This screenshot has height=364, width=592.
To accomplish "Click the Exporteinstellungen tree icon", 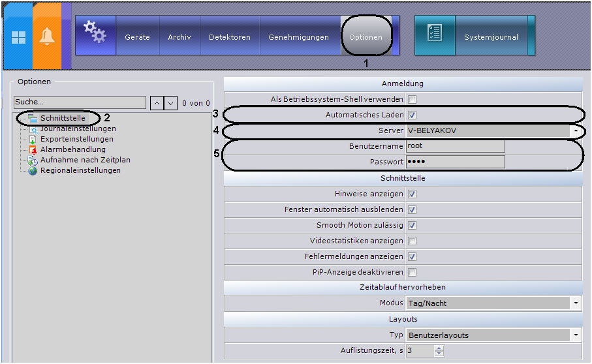I will (x=33, y=139).
